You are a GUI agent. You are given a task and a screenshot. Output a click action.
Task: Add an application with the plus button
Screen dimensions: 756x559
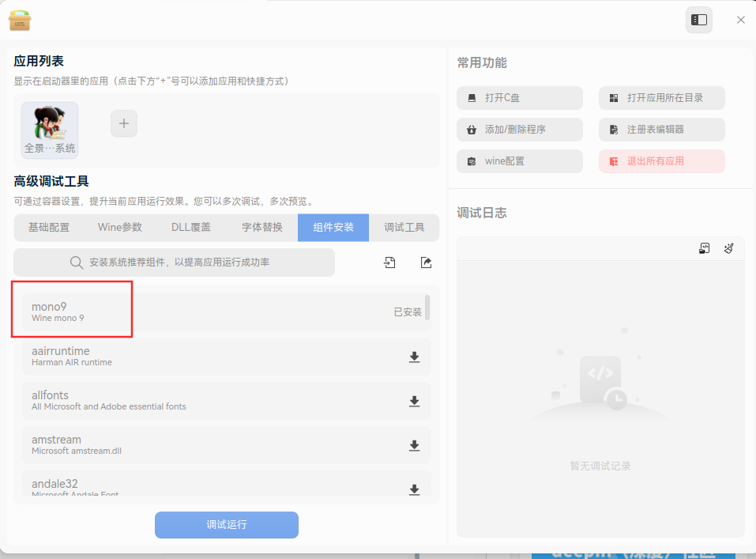click(124, 123)
